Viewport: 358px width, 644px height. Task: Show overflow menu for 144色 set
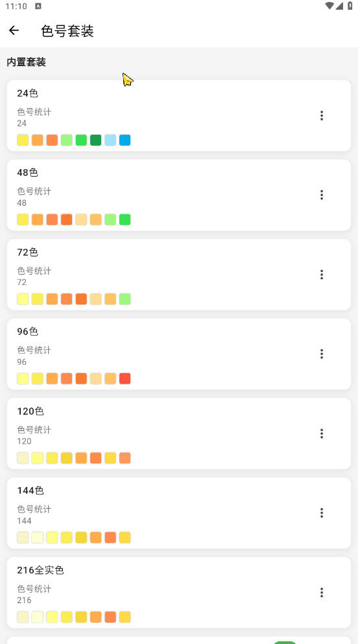click(322, 513)
